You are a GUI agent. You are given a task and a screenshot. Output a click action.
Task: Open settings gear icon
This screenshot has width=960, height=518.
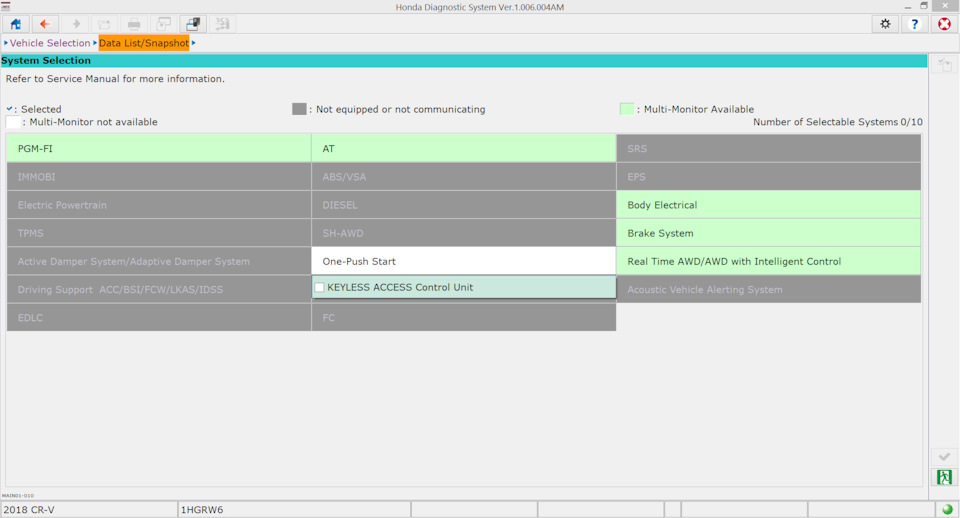click(885, 24)
